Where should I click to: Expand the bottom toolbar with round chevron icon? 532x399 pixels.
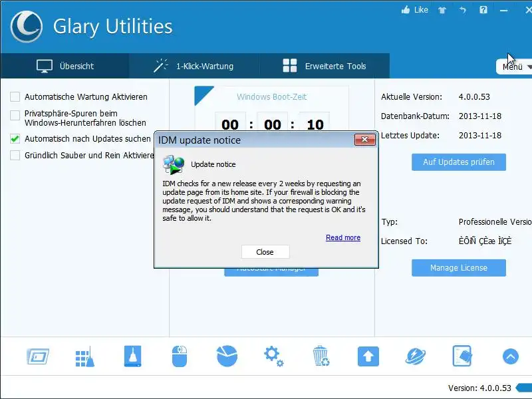(510, 356)
